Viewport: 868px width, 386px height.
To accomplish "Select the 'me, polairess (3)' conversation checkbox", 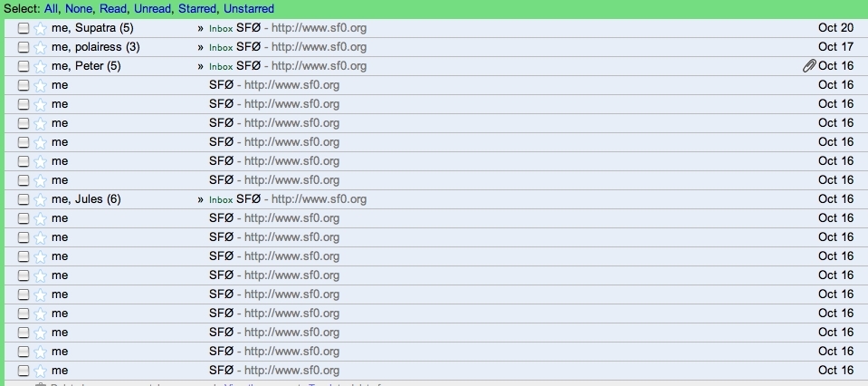I will [24, 47].
